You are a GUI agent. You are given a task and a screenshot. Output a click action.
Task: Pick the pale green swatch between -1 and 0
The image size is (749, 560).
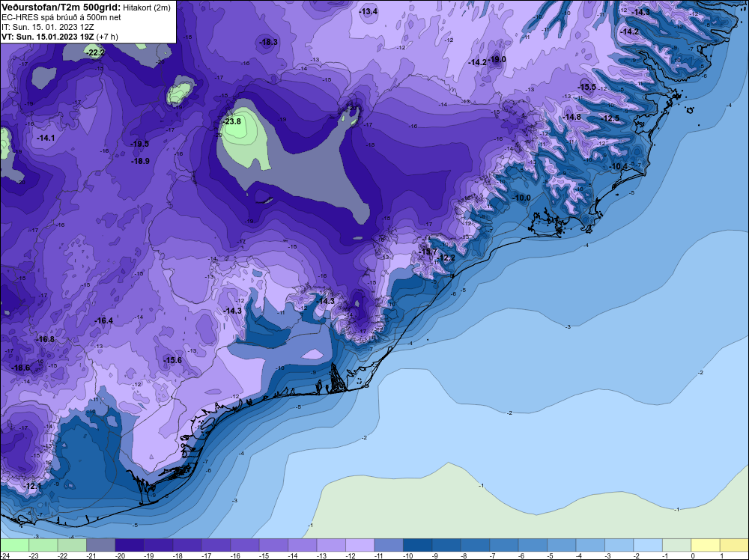(677, 545)
